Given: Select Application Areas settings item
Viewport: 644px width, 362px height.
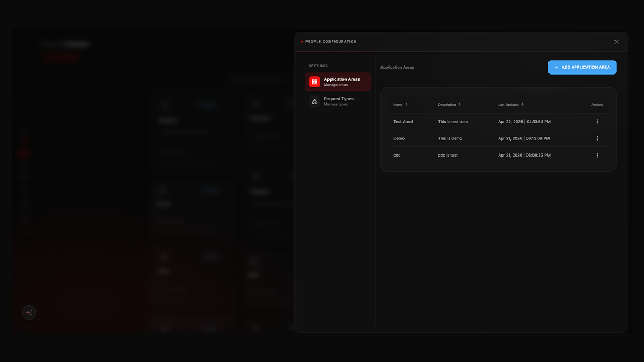Looking at the screenshot, I should coord(338,82).
